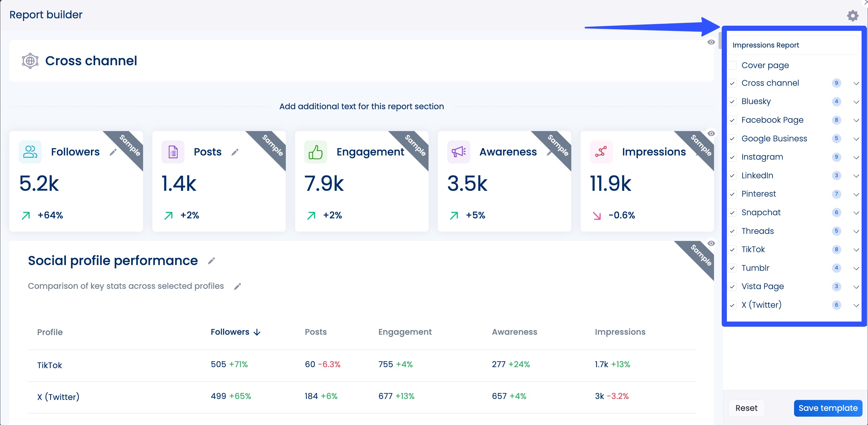Click the Posts document icon
868x425 pixels.
(173, 152)
